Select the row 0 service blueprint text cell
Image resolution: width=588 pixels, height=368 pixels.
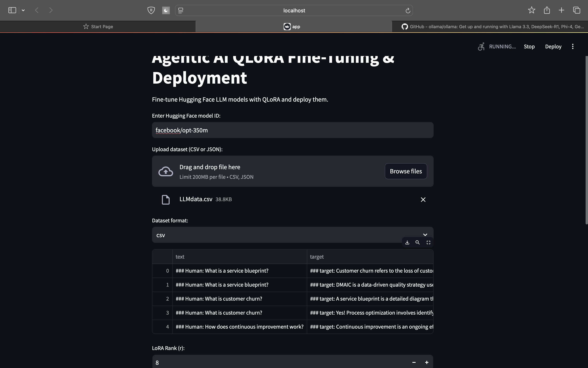click(240, 271)
